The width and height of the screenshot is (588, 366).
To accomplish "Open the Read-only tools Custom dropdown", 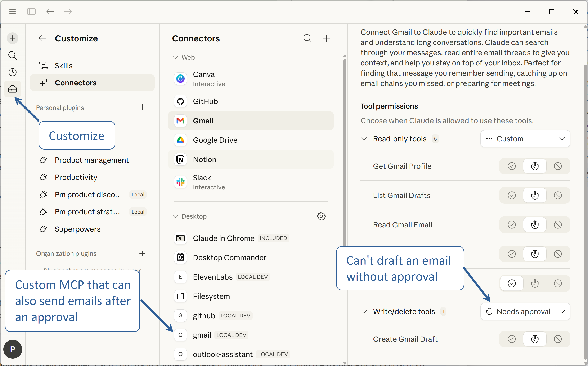I will pos(525,139).
